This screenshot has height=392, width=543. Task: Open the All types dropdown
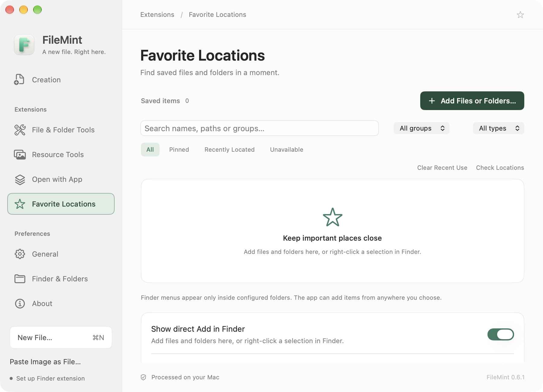(x=498, y=128)
